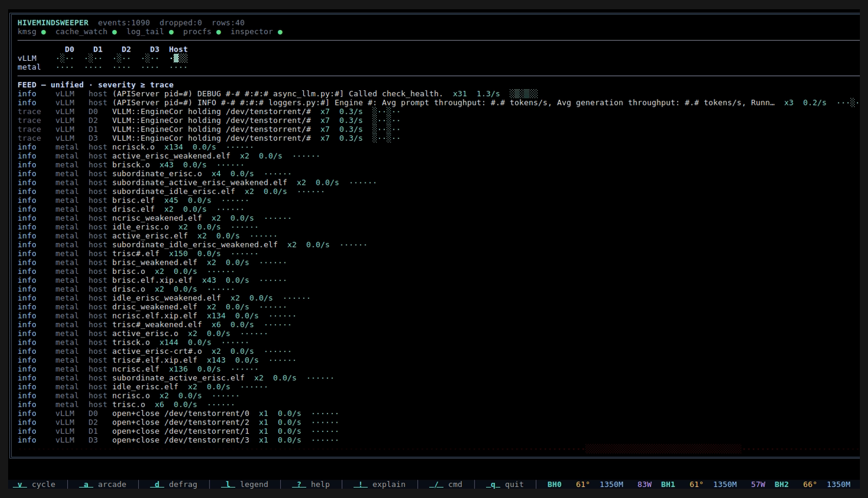Select the metal heatmap cell under Host
868x498 pixels.
tap(178, 67)
